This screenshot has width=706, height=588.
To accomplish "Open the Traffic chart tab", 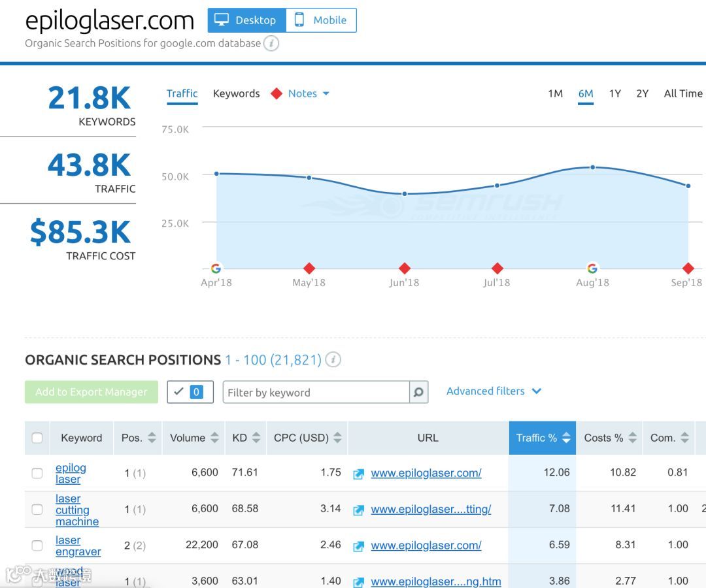I will coord(182,93).
